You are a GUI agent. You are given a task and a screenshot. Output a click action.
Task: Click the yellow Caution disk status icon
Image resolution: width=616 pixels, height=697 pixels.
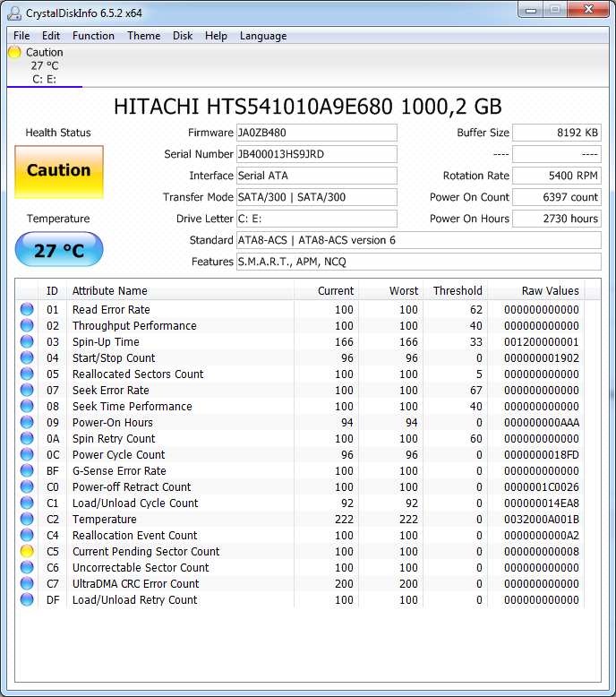click(x=14, y=52)
